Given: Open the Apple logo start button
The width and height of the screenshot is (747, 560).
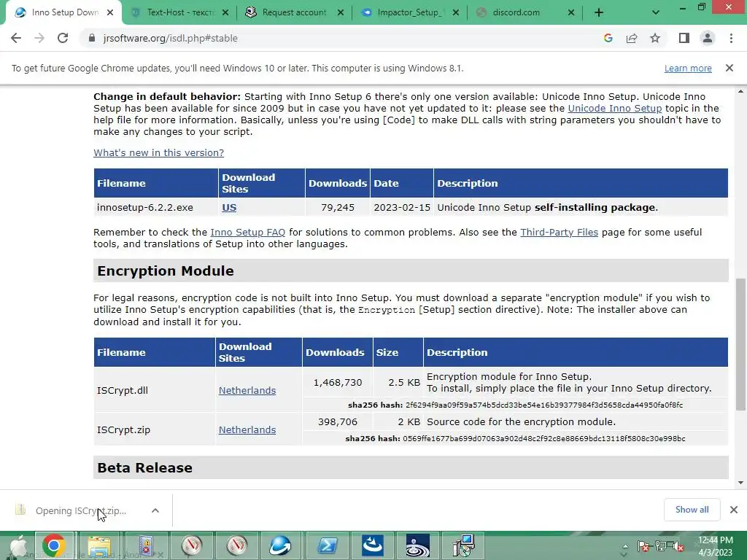Looking at the screenshot, I should pyautogui.click(x=18, y=545).
